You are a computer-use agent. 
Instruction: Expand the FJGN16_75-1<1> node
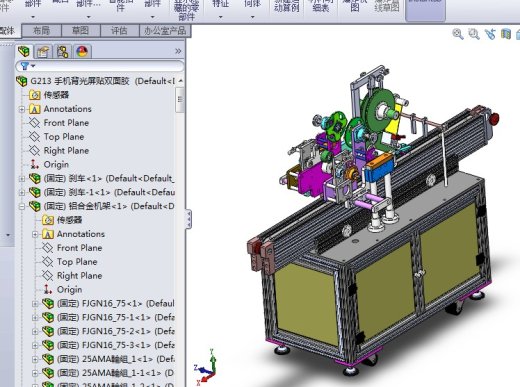(x=35, y=318)
